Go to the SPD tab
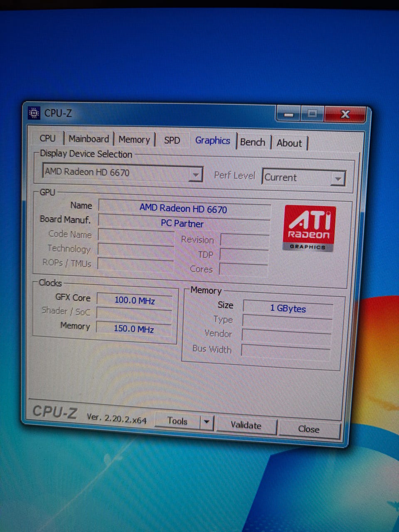This screenshot has height=532, width=399. [172, 140]
